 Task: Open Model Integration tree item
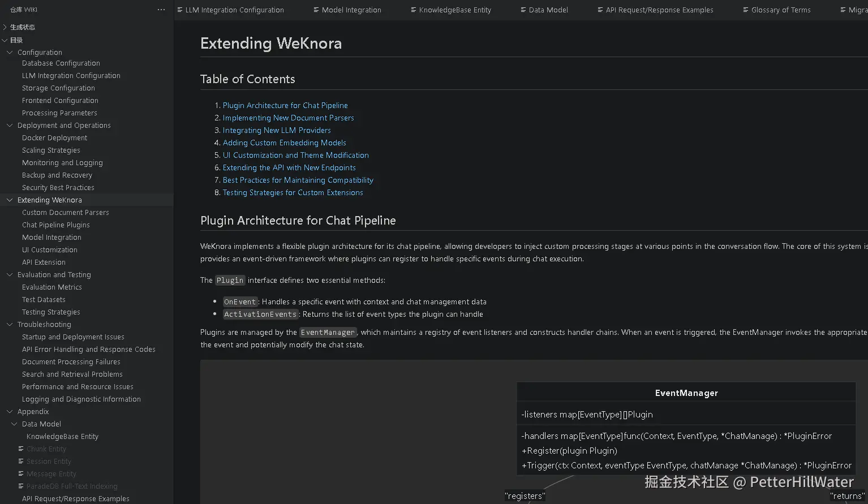tap(51, 238)
